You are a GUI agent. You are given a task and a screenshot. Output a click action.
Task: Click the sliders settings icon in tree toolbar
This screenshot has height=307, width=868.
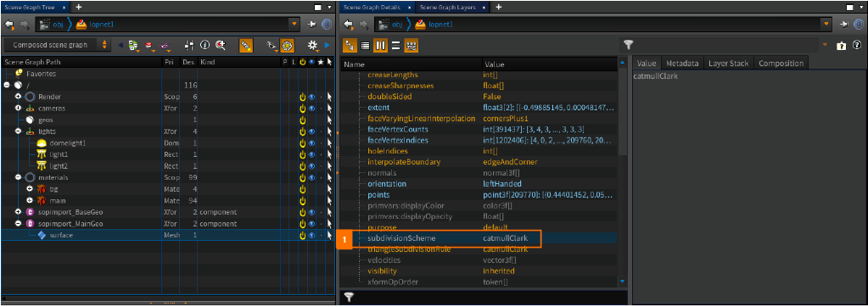[189, 45]
